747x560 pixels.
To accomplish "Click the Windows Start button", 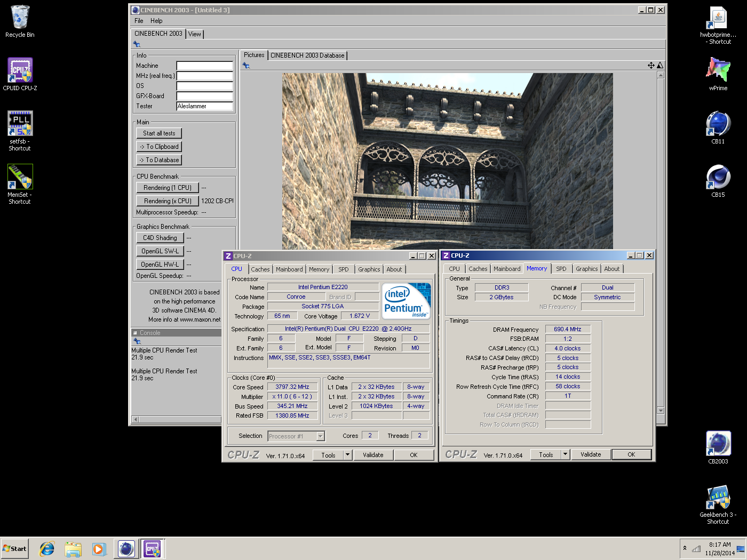I will 14,549.
